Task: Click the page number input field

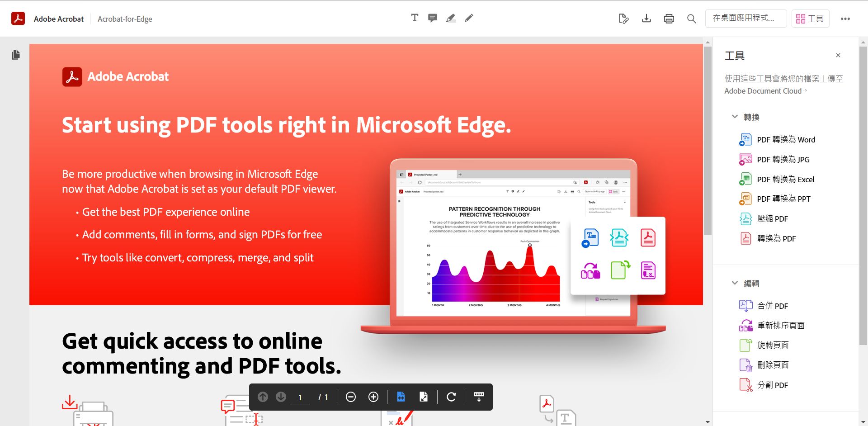Action: [300, 398]
